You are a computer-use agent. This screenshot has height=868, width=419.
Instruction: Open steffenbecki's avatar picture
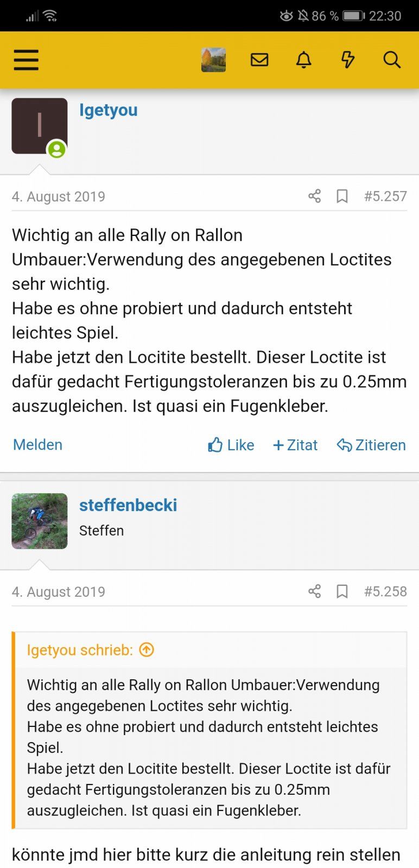(x=40, y=521)
